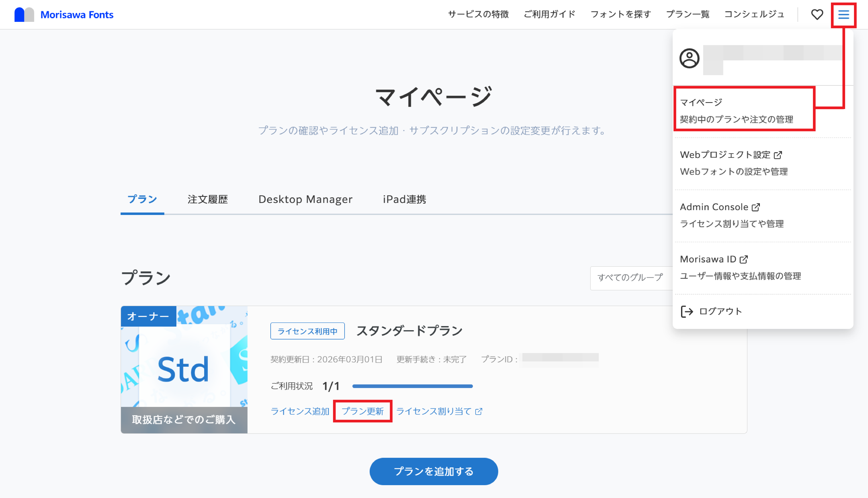This screenshot has width=868, height=498.
Task: Click 契約中のプランや注文の管理 description text
Action: (737, 119)
